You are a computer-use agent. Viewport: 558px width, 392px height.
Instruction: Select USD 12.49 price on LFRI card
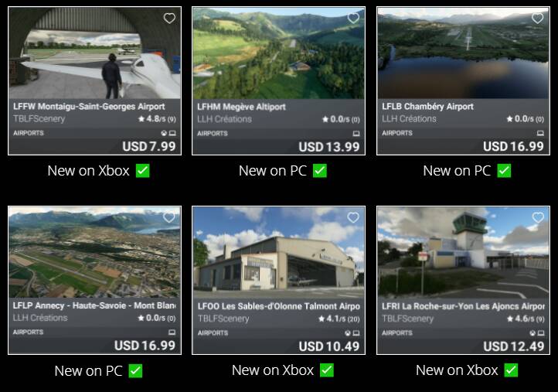coord(513,346)
